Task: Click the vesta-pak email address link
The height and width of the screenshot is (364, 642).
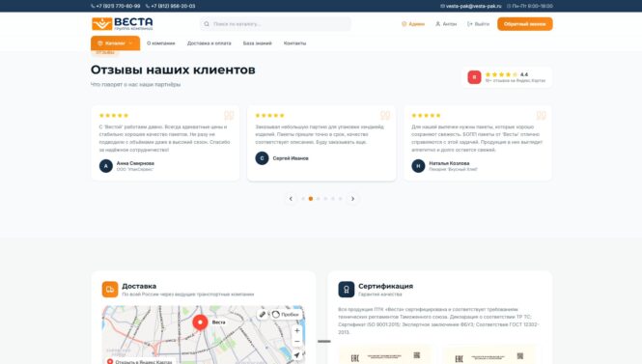Action: click(470, 6)
